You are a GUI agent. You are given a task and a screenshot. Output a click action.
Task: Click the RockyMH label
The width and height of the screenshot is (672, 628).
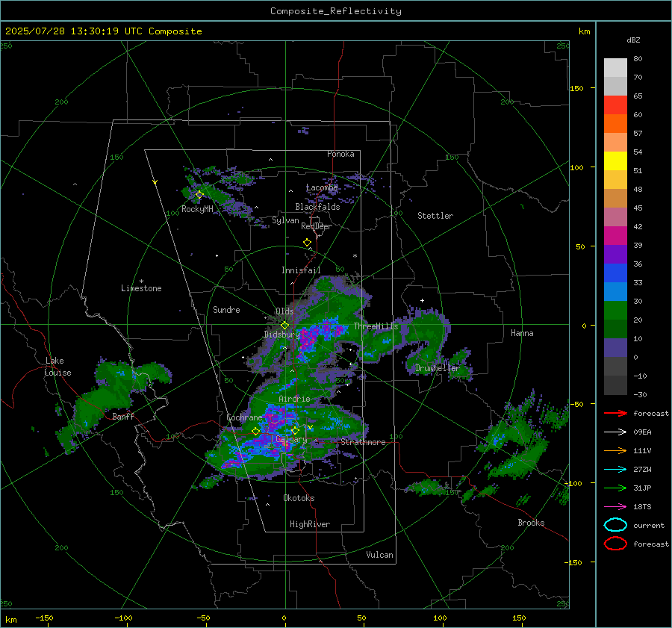[197, 209]
